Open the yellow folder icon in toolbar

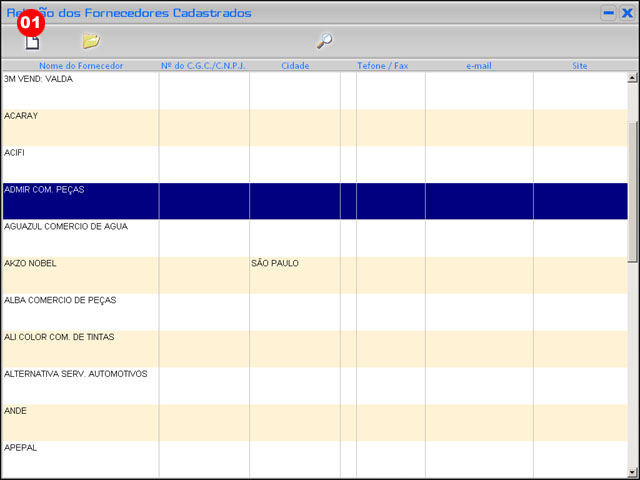coord(91,41)
